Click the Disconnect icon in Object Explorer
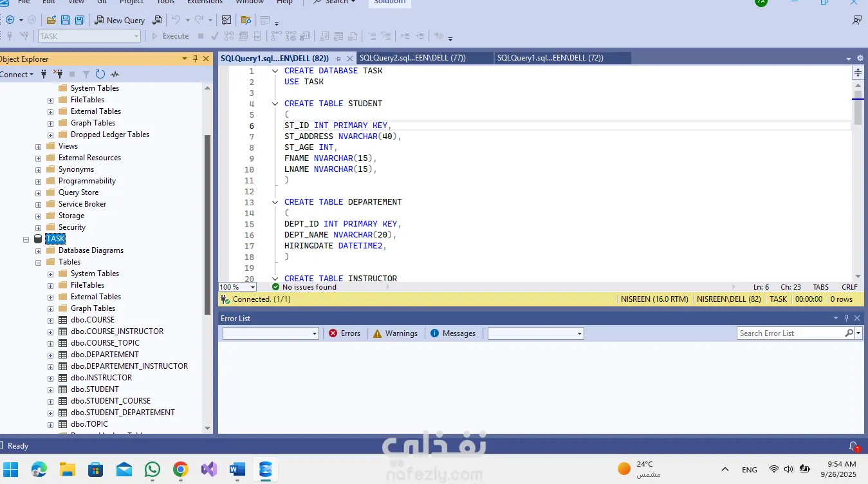Viewport: 868px width, 484px height. (58, 74)
